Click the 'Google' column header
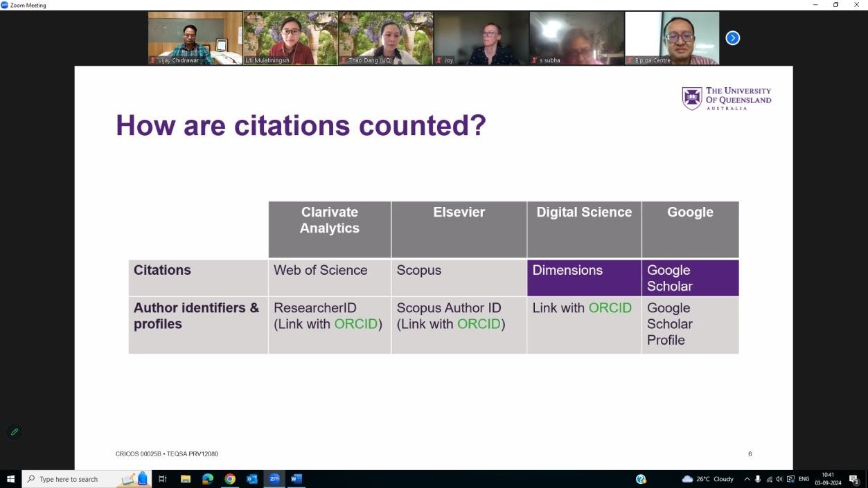Viewport: 868px width, 488px height. (x=690, y=229)
